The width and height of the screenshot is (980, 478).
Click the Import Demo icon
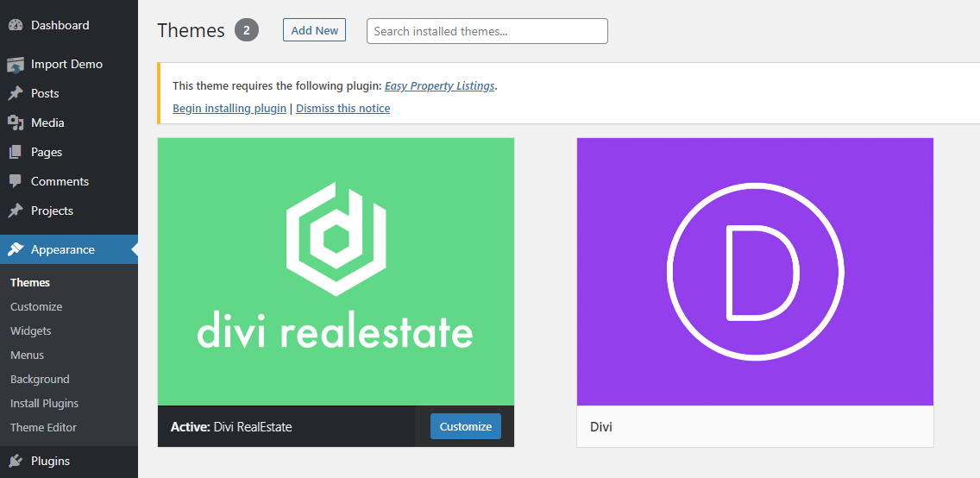[16, 65]
